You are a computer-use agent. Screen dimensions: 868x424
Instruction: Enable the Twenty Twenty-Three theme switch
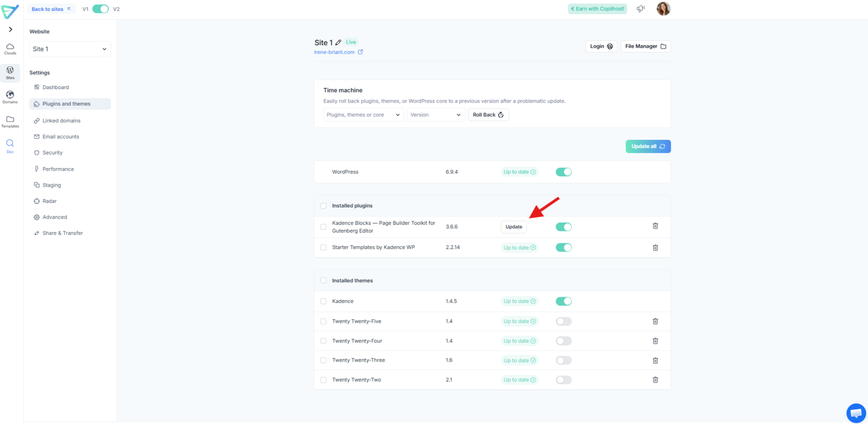tap(564, 361)
